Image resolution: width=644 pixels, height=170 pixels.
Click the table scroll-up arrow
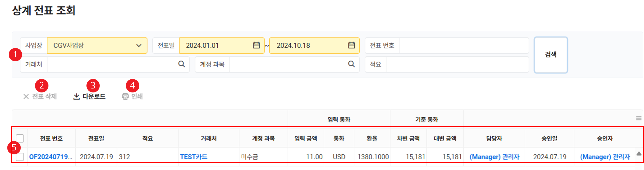coord(639,153)
